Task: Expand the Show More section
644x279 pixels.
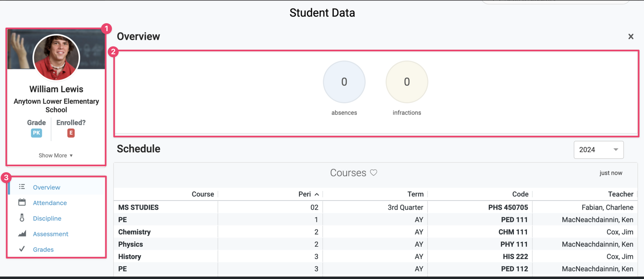Action: point(56,155)
